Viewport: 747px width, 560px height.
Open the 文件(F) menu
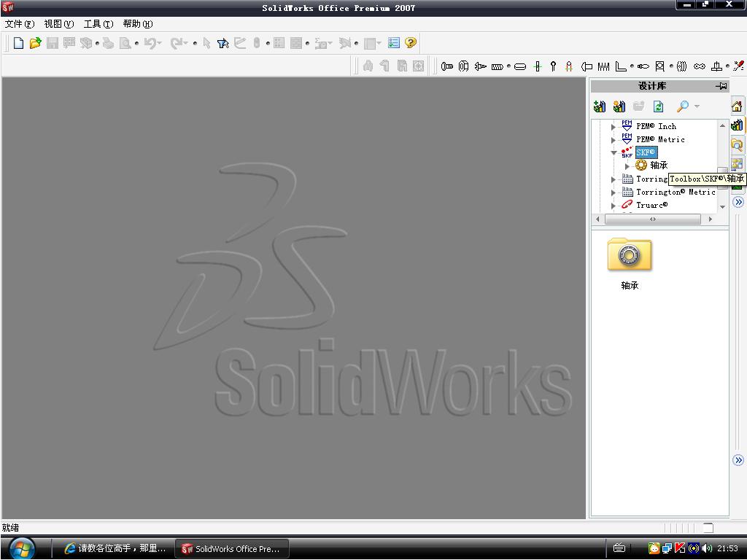(x=20, y=24)
